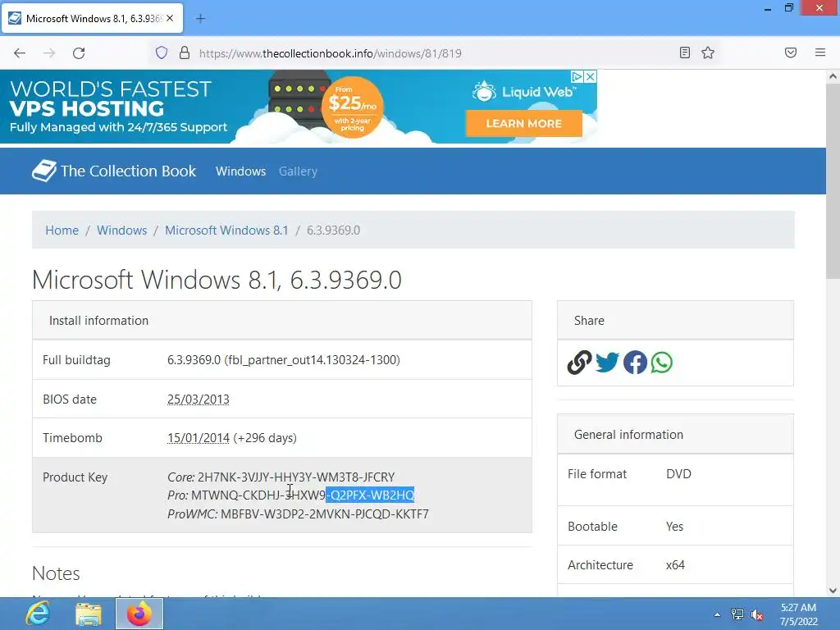Click full buildtag value 6.3.9369.0

283,359
